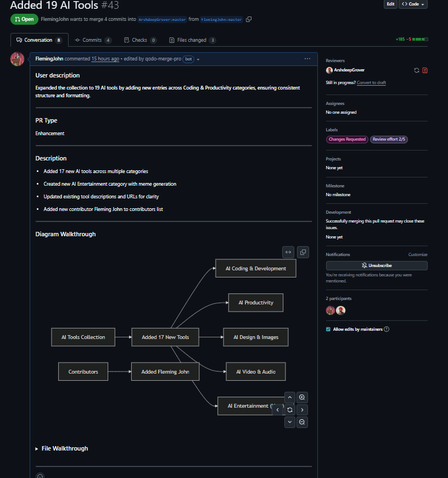
Task: Open ArshdeepGrover reviewer name link
Action: tap(349, 70)
